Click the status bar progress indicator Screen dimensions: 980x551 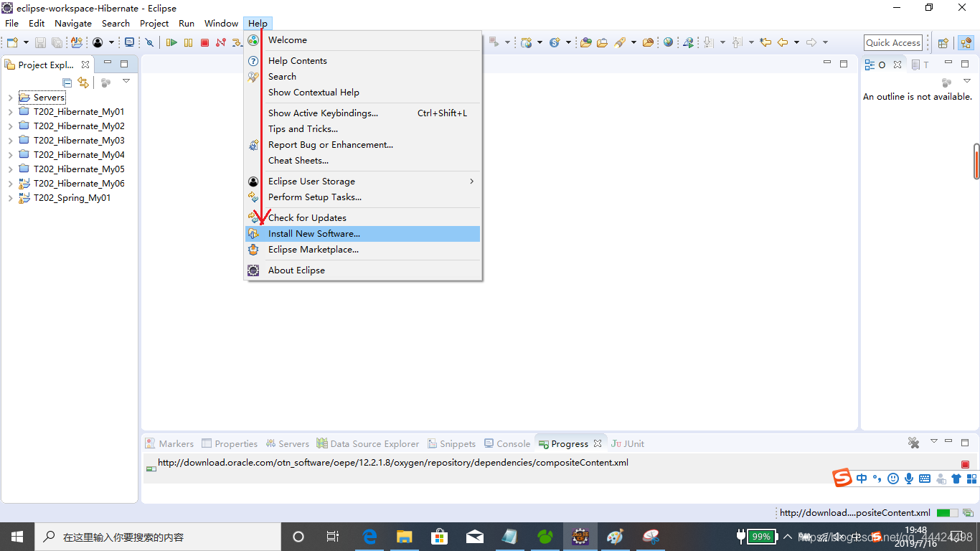(947, 513)
